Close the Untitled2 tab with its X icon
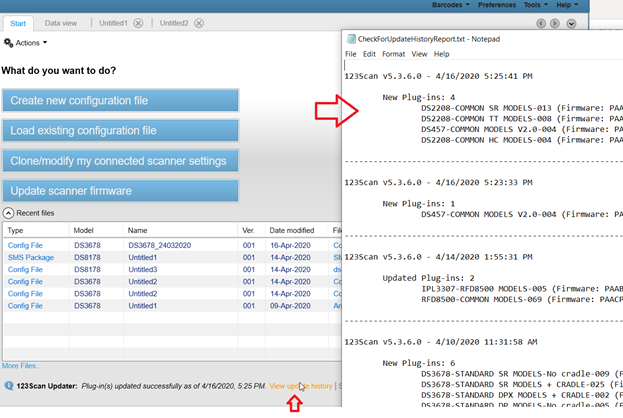This screenshot has height=418, width=623. (x=199, y=23)
